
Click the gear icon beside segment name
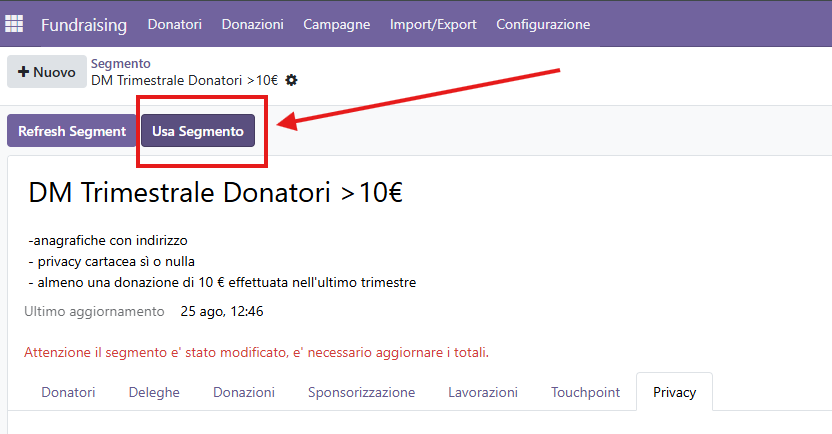click(291, 80)
